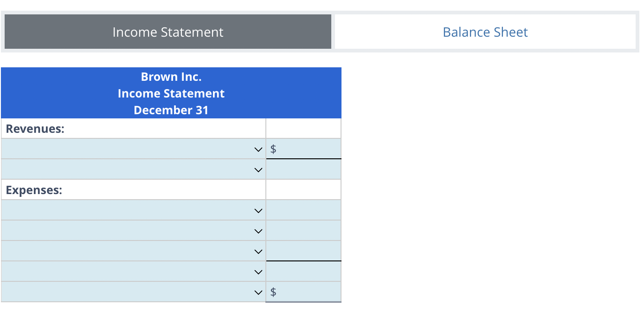Viewport: 644px width, 312px height.
Task: Open the first account dropdown under Expenses
Action: (x=133, y=210)
